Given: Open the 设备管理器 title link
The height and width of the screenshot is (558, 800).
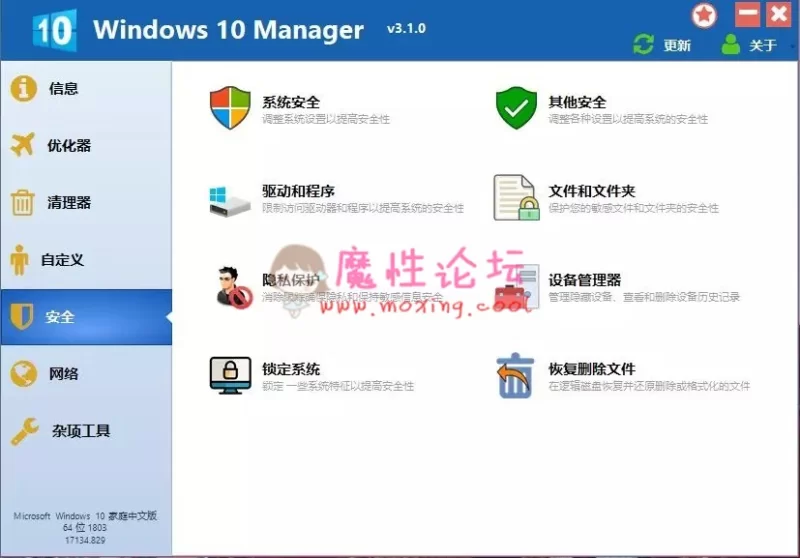Looking at the screenshot, I should (585, 280).
